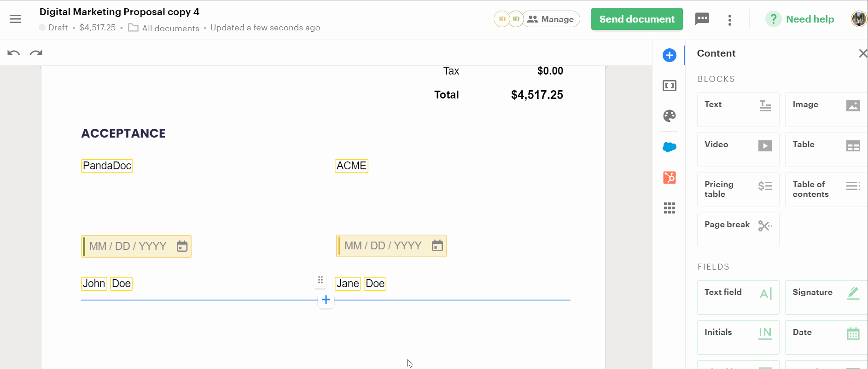Viewport: 868px width, 369px height.
Task: Select the Page break block
Action: 738,230
